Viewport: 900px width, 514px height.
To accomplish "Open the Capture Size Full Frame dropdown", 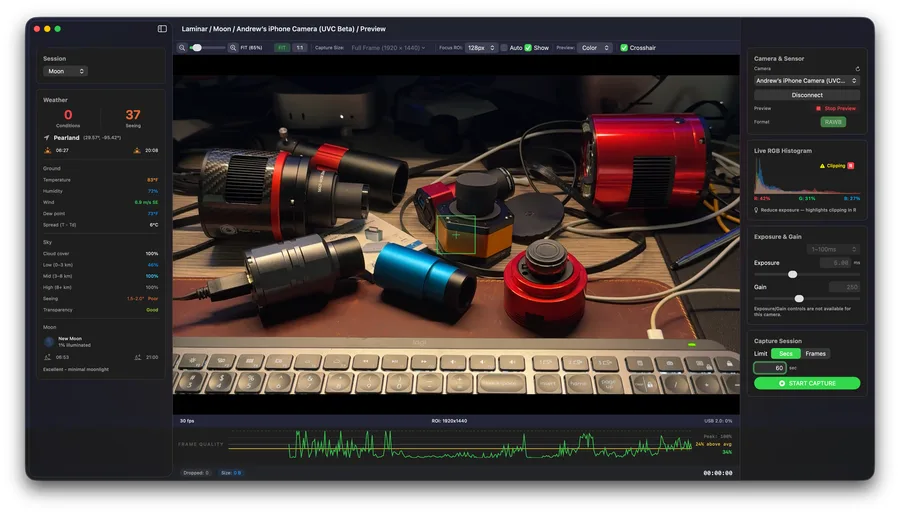I will tap(388, 48).
